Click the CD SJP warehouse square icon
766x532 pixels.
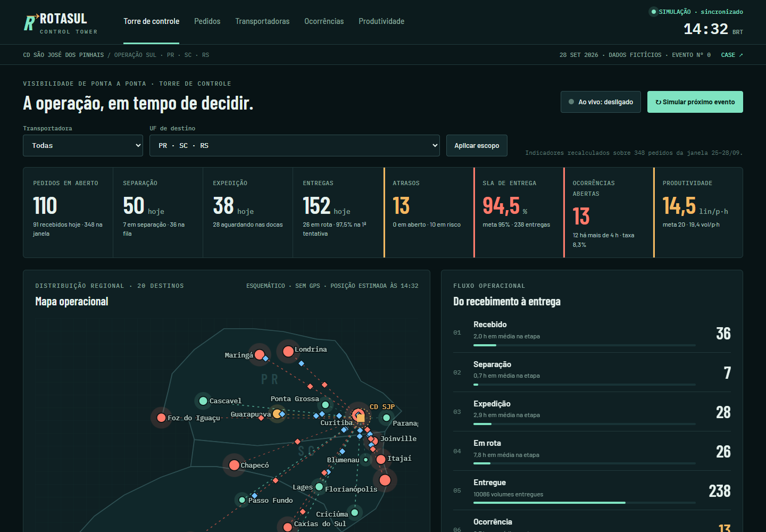point(361,418)
